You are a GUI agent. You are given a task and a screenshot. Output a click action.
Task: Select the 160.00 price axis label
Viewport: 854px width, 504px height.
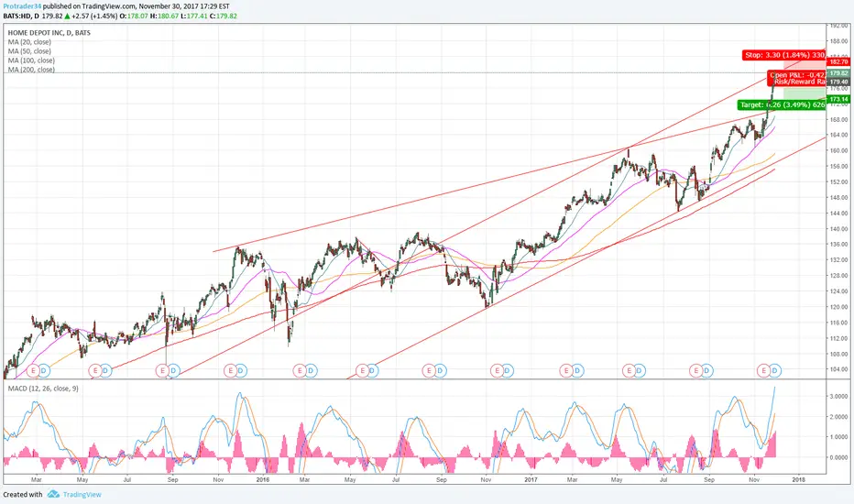[839, 150]
